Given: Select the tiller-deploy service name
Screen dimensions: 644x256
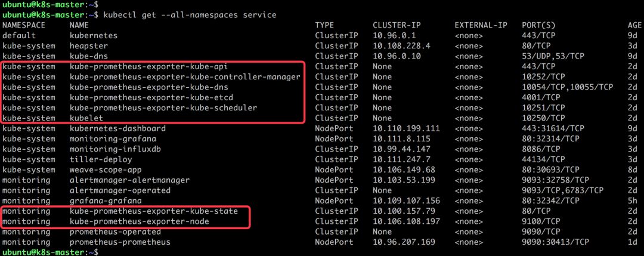Looking at the screenshot, I should 101,159.
